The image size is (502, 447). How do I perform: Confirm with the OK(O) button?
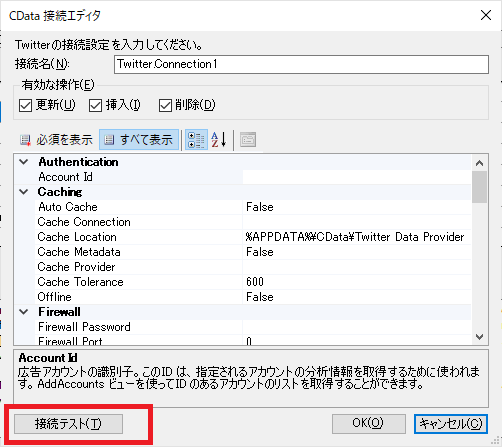(369, 424)
